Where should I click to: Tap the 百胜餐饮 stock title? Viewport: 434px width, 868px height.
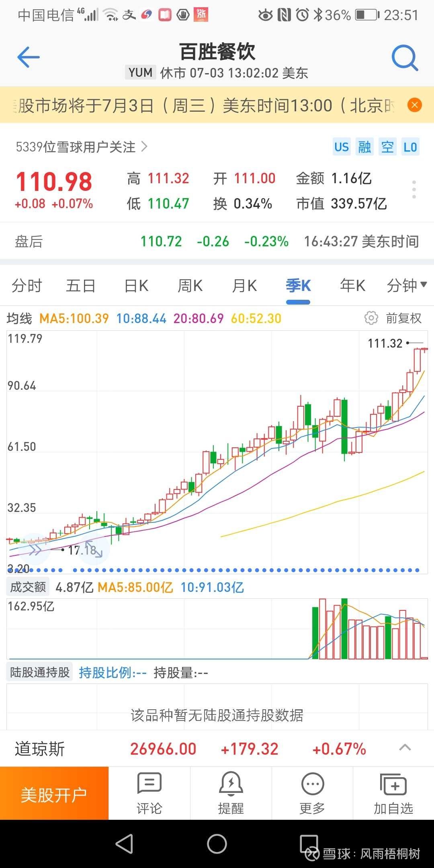click(217, 51)
